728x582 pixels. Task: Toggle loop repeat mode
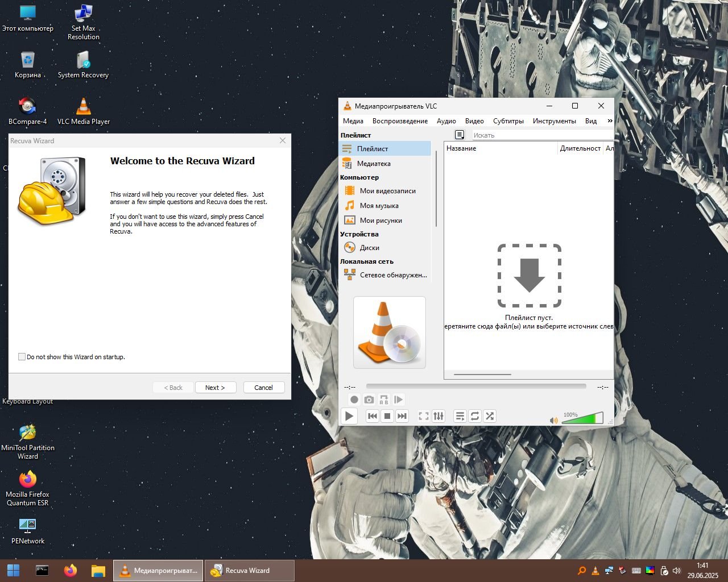pos(475,416)
